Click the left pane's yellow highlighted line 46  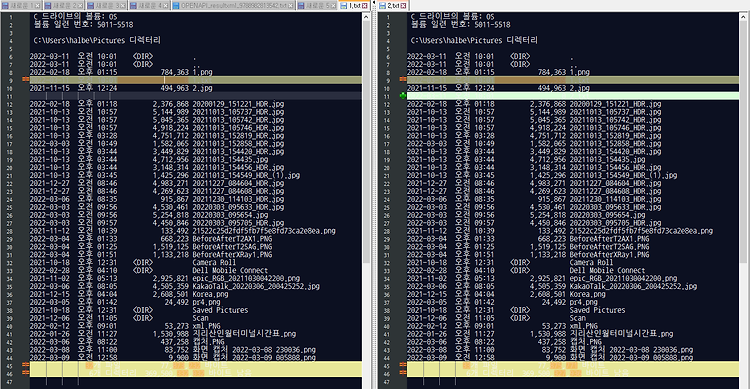[x=196, y=373]
